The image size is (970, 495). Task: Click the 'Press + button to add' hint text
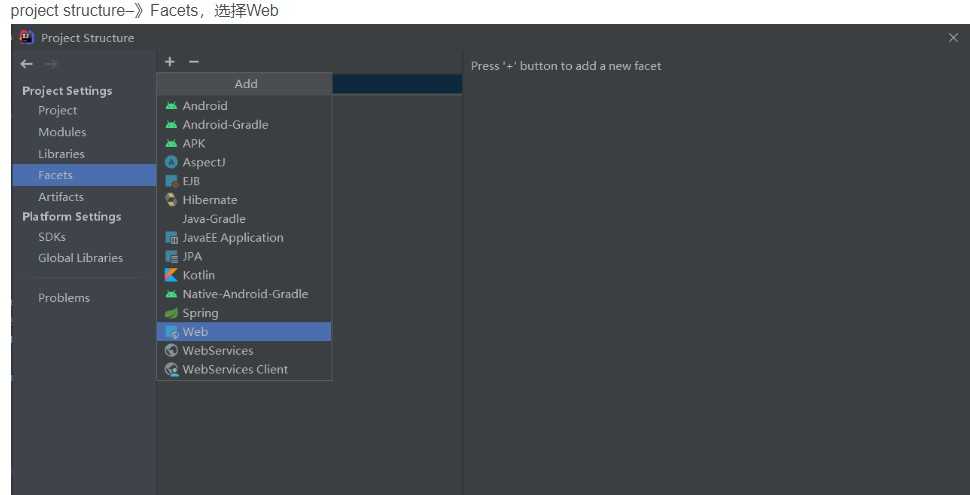point(566,66)
